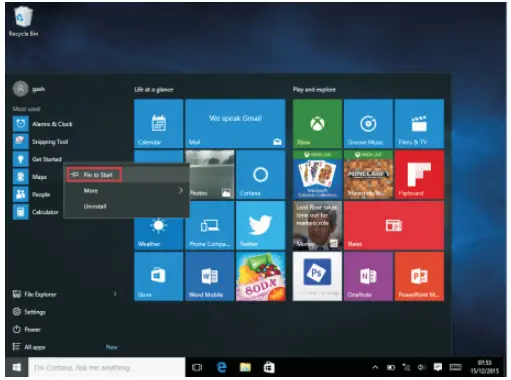This screenshot has height=380, width=511.
Task: Launch the Xbox tile
Action: (x=317, y=123)
